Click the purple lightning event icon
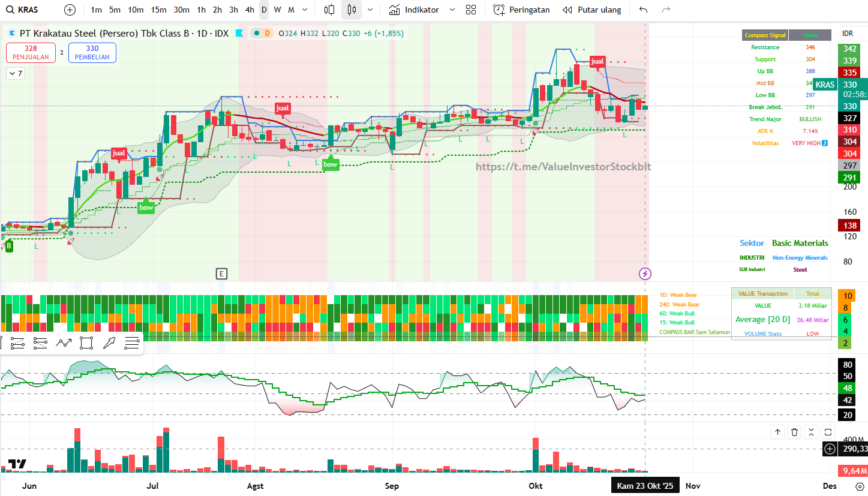Screen dimensions: 868x496 [645, 274]
